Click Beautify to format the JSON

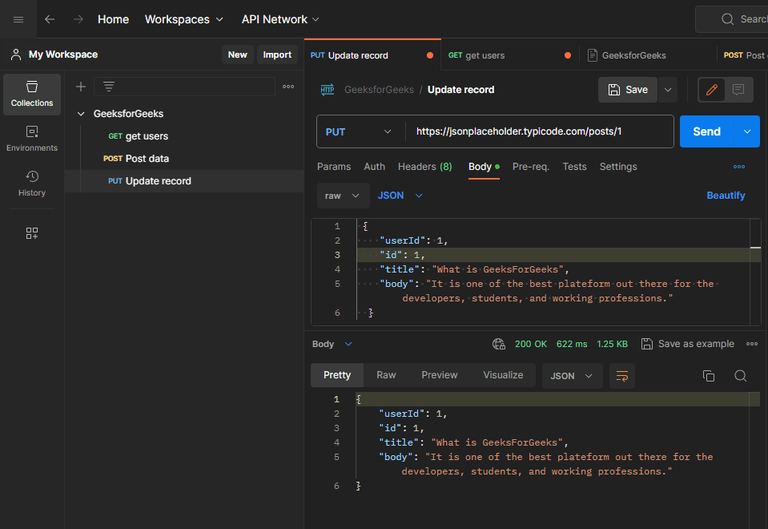pyautogui.click(x=725, y=195)
